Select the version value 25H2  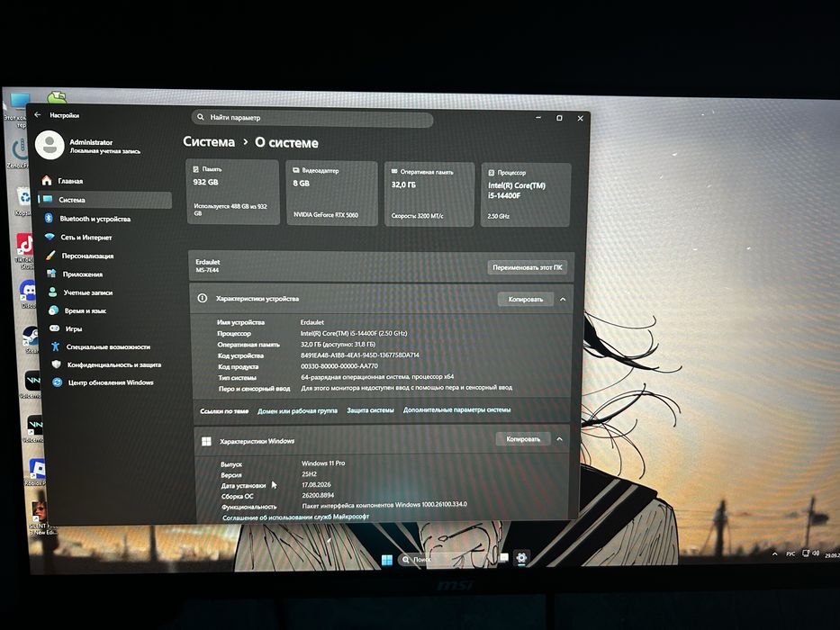click(309, 474)
